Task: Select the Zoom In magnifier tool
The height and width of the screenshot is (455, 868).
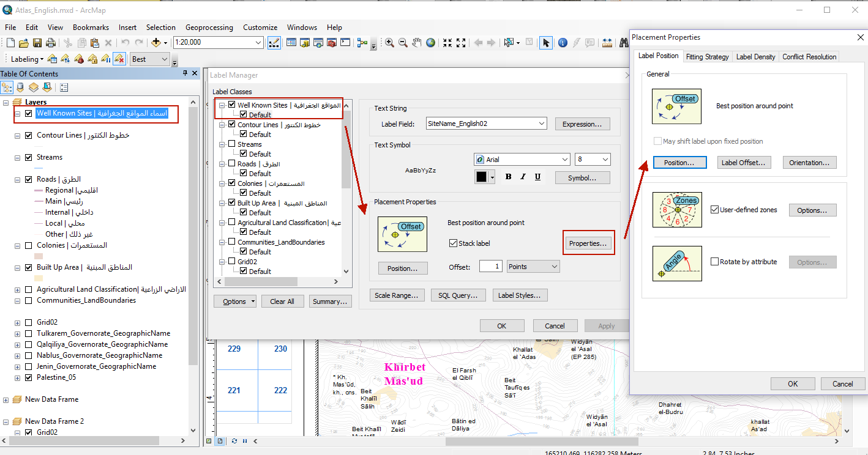Action: coord(389,43)
